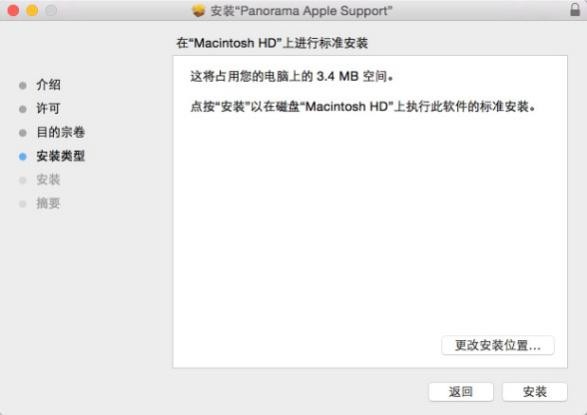Start installation with the 安装 button
587x415 pixels.
(x=535, y=392)
